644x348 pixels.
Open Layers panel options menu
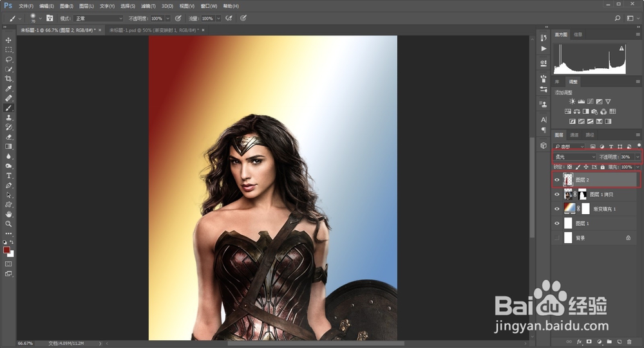[638, 134]
